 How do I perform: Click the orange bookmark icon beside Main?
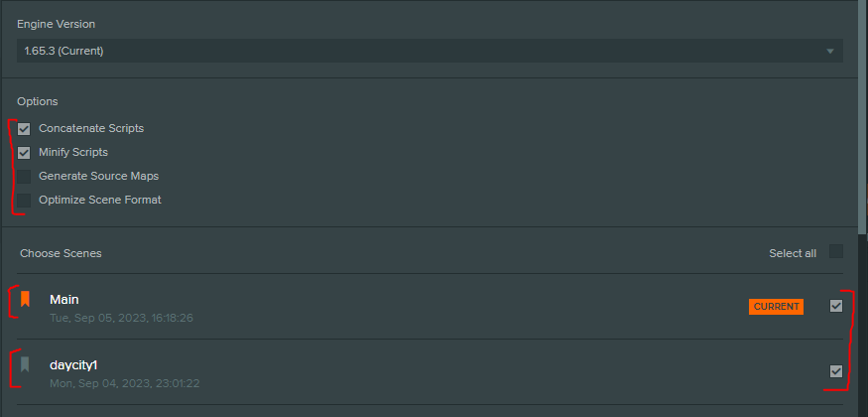click(x=25, y=299)
